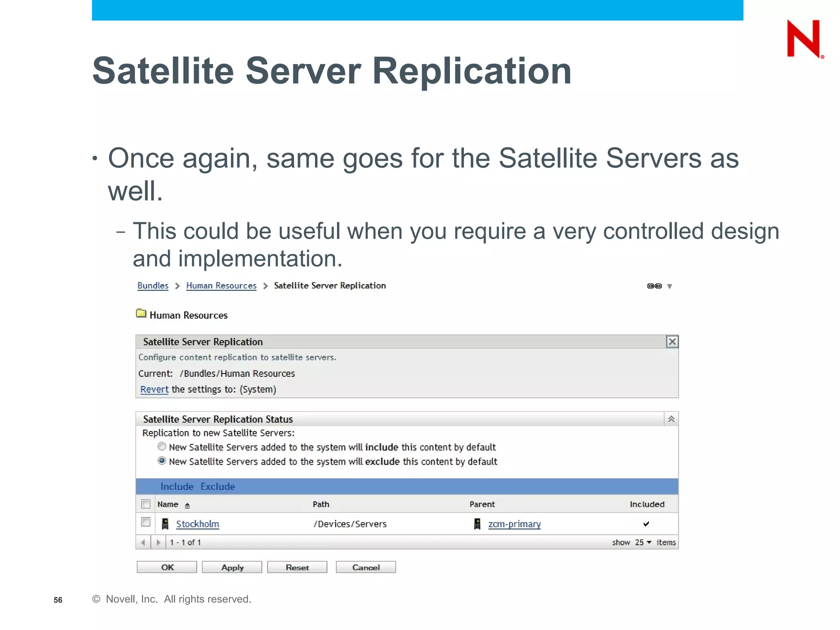The image size is (840, 630).
Task: Go to the previous page of results
Action: 143,542
